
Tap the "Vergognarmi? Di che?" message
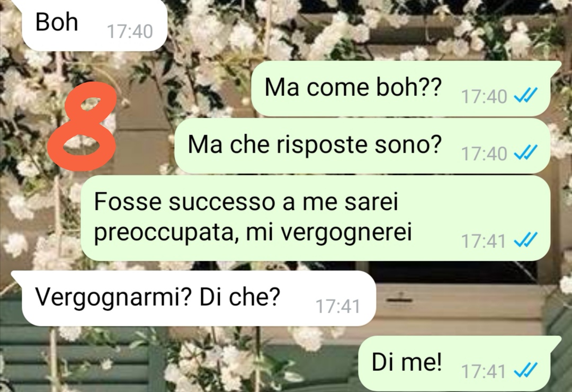coord(198,298)
